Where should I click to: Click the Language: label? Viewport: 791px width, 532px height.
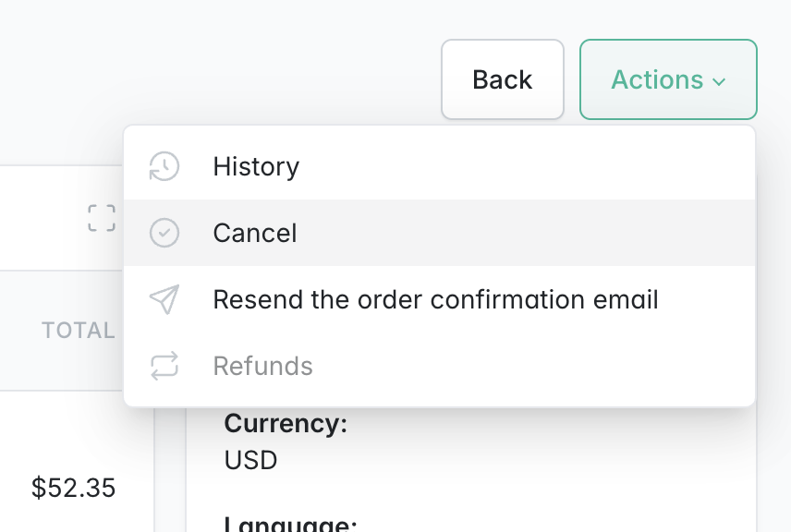click(x=290, y=525)
